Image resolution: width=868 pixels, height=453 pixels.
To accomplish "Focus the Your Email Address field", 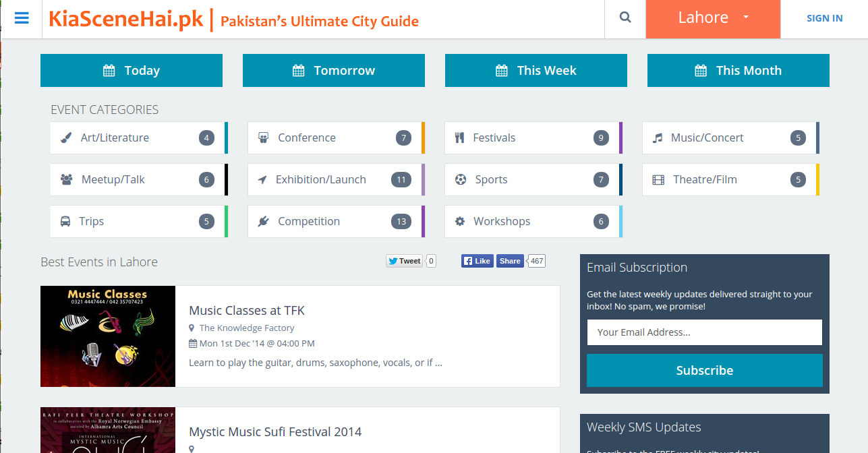I will pos(705,332).
